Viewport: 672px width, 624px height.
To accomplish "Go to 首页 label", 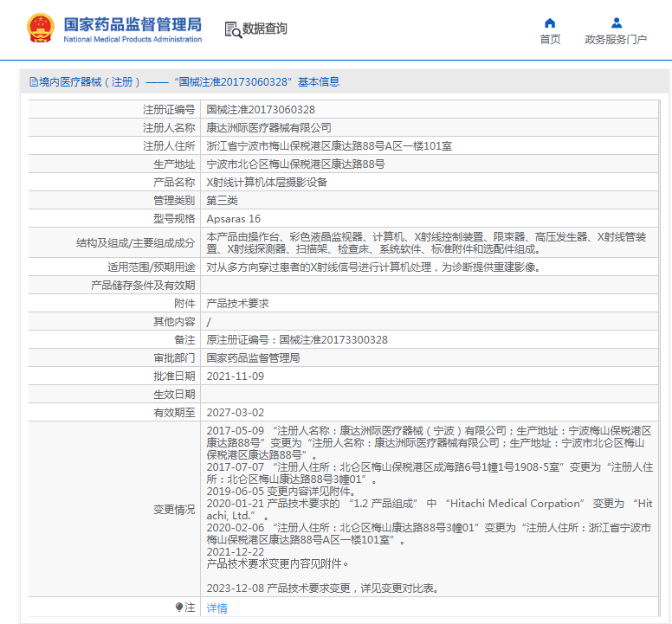I will (550, 40).
